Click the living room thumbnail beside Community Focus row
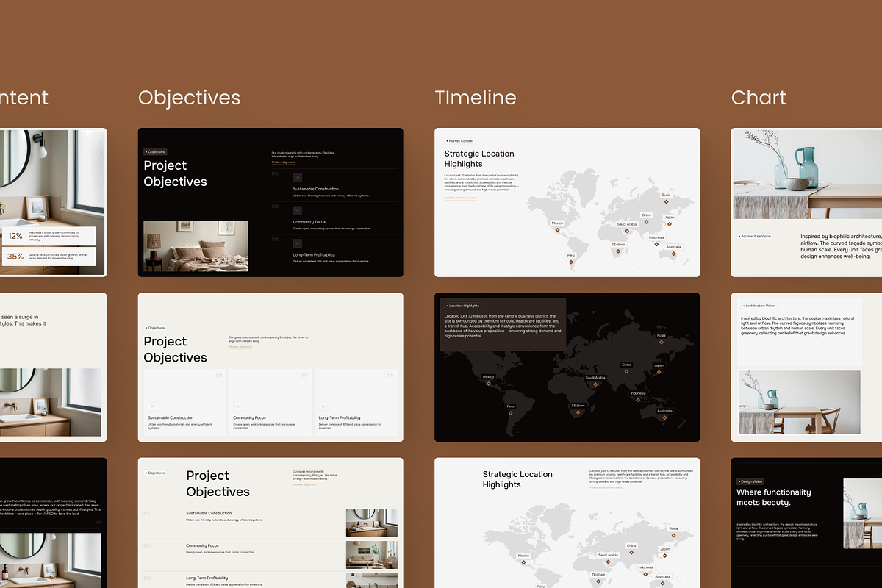Image resolution: width=882 pixels, height=588 pixels. click(372, 555)
